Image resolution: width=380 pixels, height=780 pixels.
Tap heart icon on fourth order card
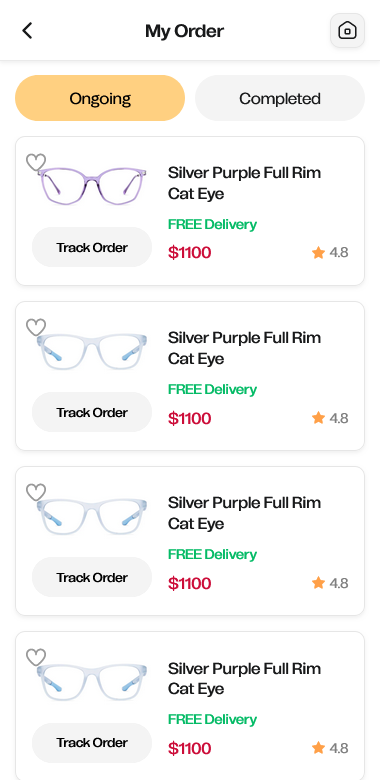pyautogui.click(x=36, y=658)
